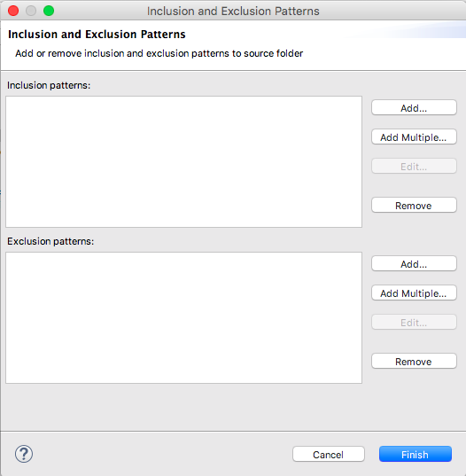Image resolution: width=466 pixels, height=476 pixels.
Task: Click Add... for exclusion patterns
Action: (x=414, y=263)
